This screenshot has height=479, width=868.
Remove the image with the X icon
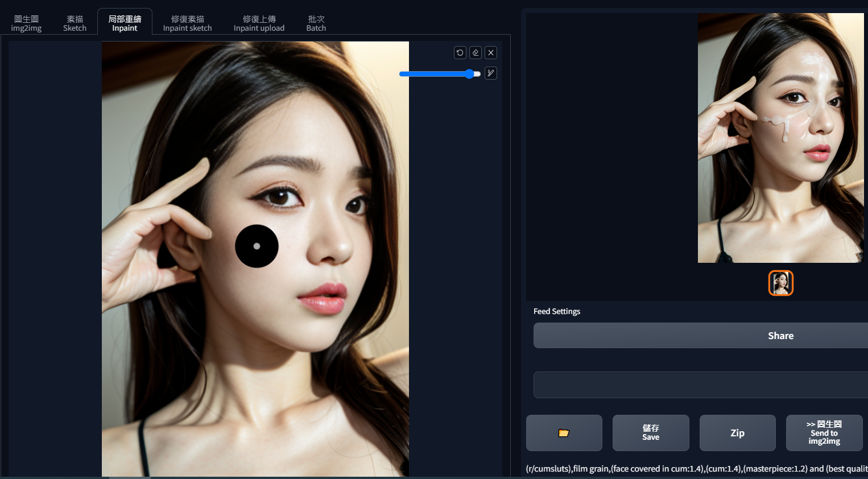tap(491, 53)
